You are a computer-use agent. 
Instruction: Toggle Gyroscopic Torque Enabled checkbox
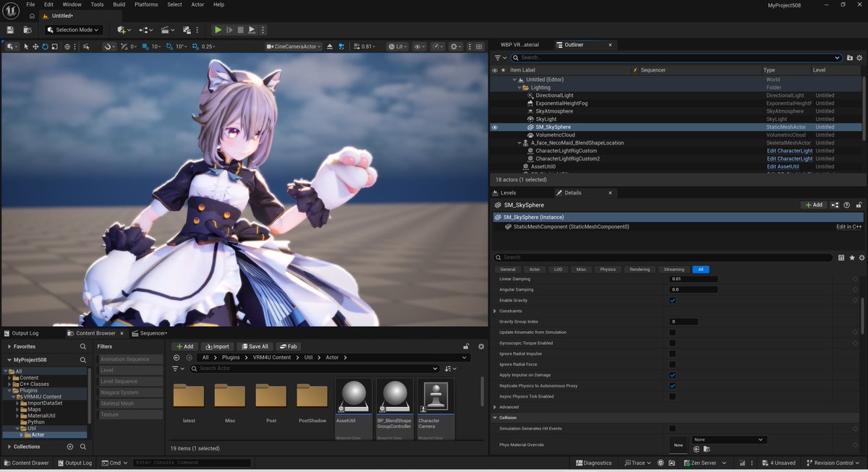[x=673, y=343]
